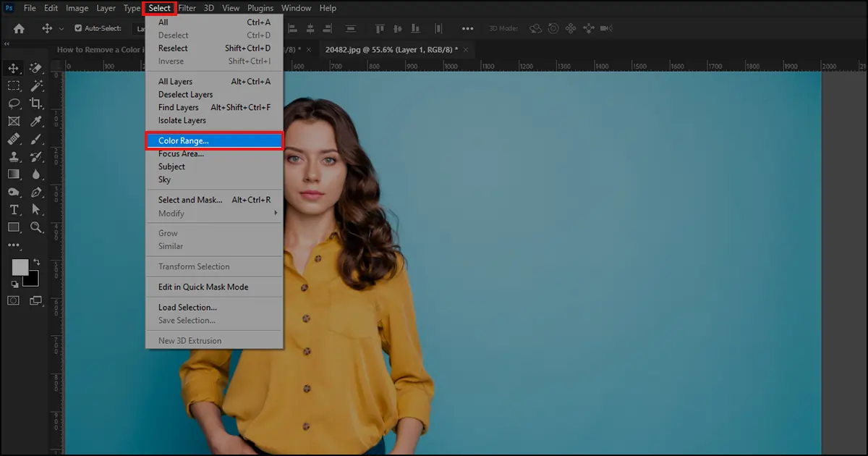Viewport: 868px width, 456px height.
Task: Choose Color Range from Select menu
Action: 214,140
